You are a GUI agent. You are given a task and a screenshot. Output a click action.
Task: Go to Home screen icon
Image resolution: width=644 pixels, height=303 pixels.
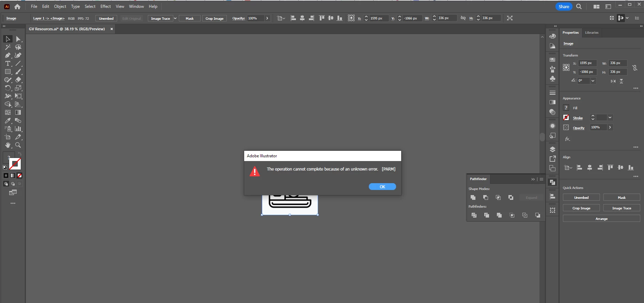pyautogui.click(x=17, y=6)
